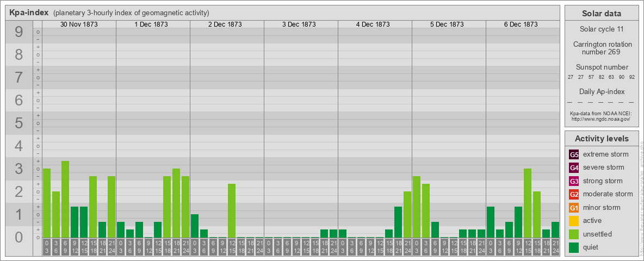Screen dimensions: 644x261
Task: Click the 2 Dec 0–3h bar
Action: point(195,226)
